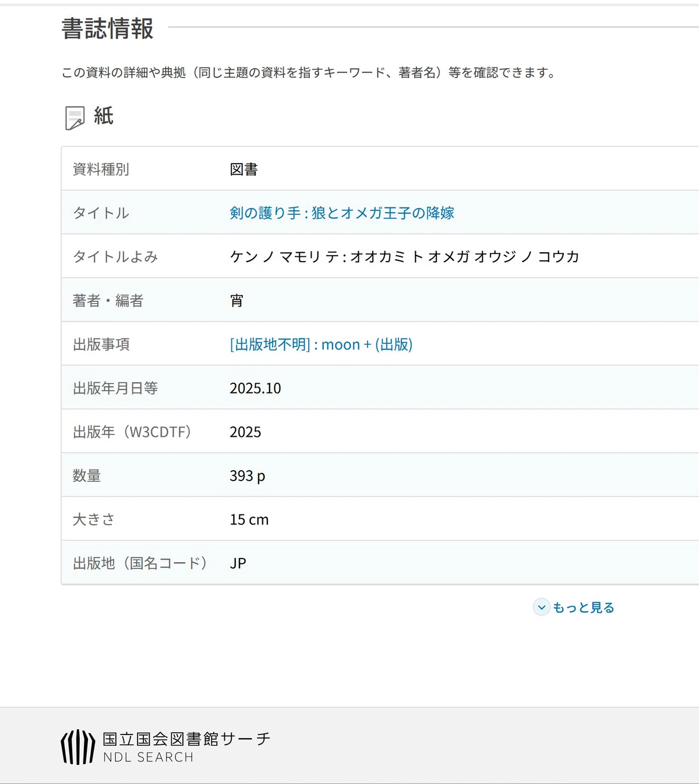This screenshot has width=699, height=784.
Task: Open the title link 剣の護り手
Action: [x=342, y=213]
